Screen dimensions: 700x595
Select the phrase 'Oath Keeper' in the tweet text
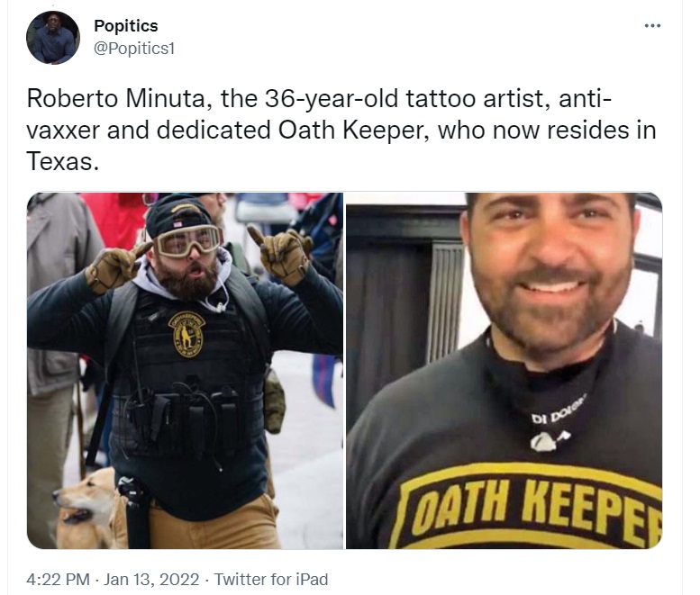pos(351,131)
